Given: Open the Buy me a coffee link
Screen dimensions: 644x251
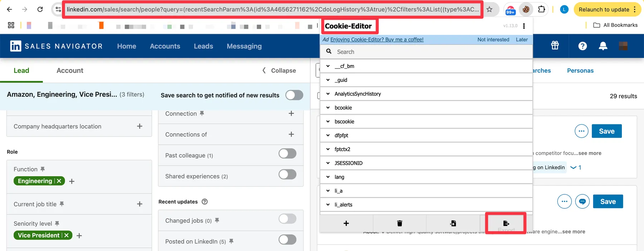Looking at the screenshot, I should 377,39.
